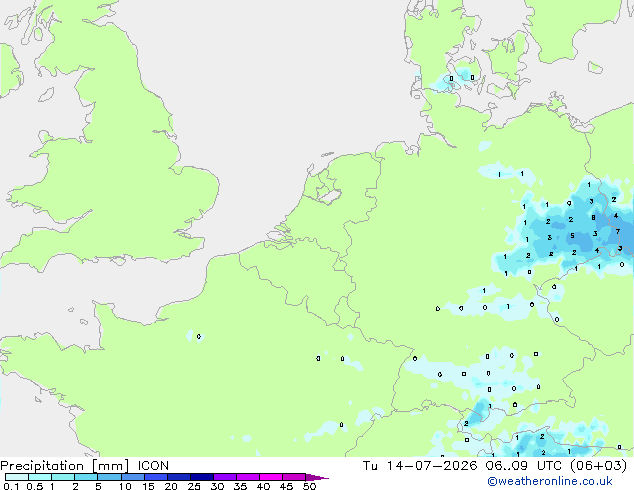Click the precipitation value '7' on the map

point(618,232)
